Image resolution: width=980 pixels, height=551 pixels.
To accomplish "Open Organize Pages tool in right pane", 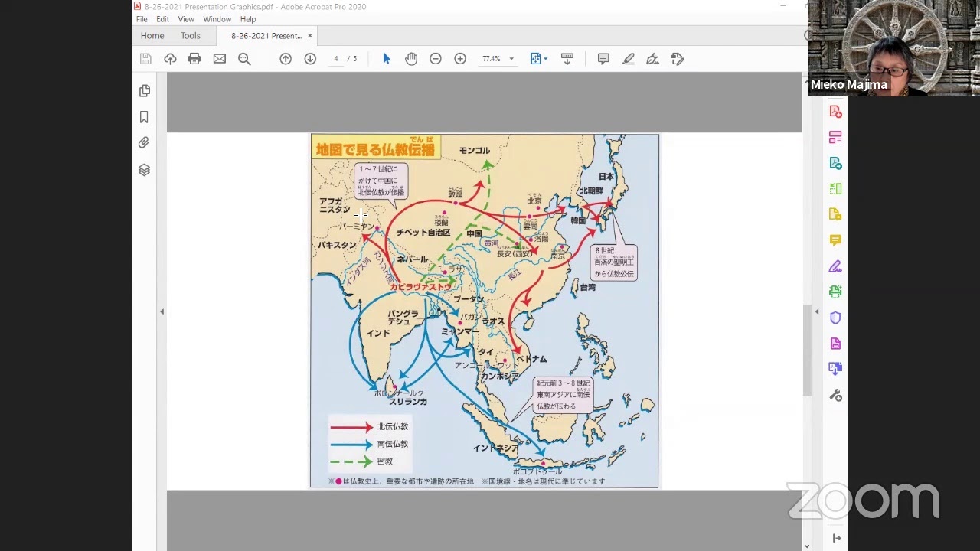I will pyautogui.click(x=835, y=138).
